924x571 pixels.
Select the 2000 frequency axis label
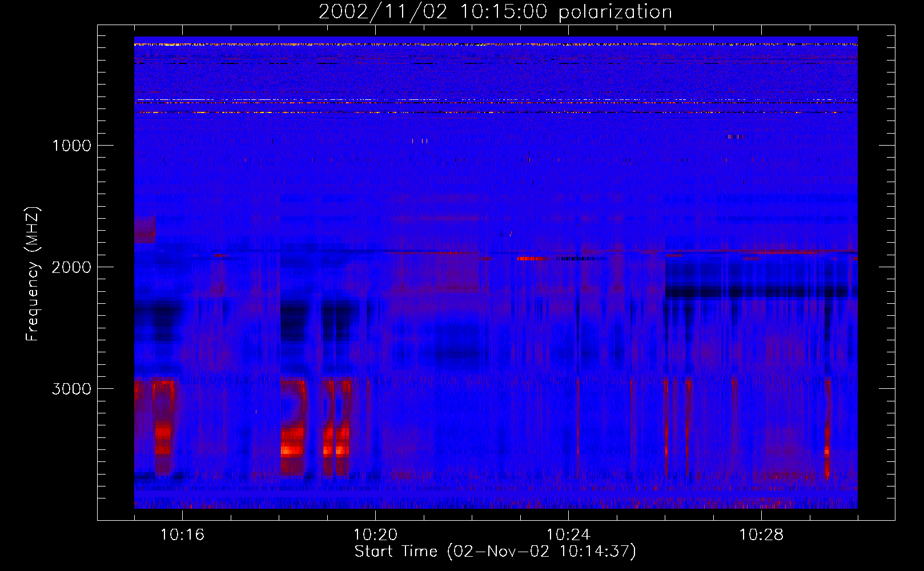(71, 267)
